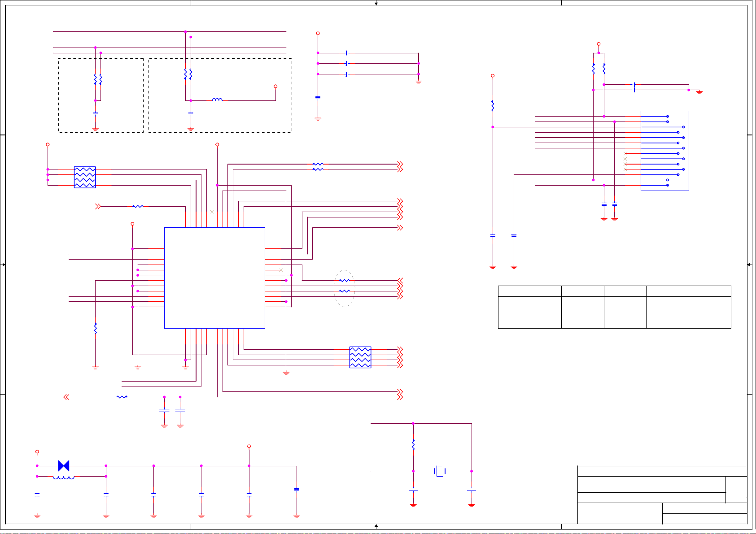Click the ground symbol right of connector's capacitor pair
756x534 pixels.
(699, 92)
